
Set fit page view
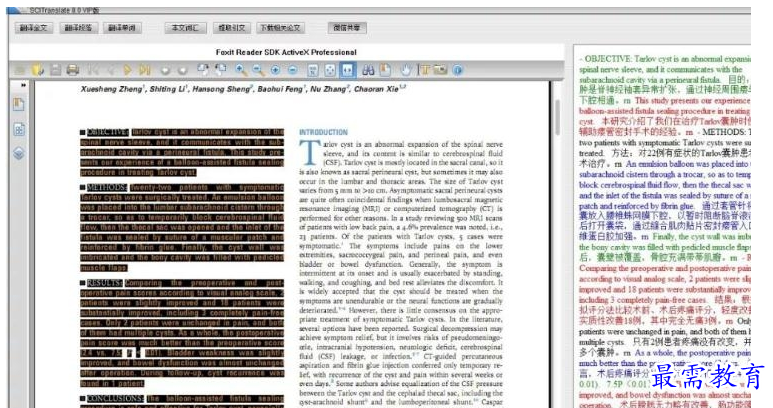[330, 70]
